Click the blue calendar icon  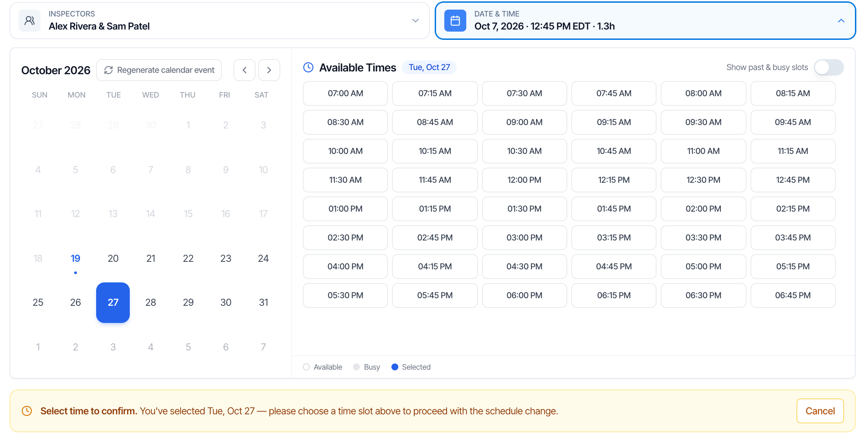[x=455, y=21]
